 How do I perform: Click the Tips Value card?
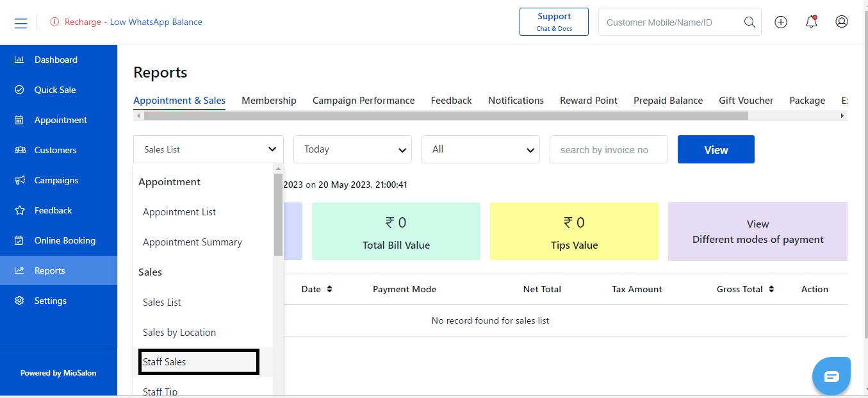(x=574, y=231)
